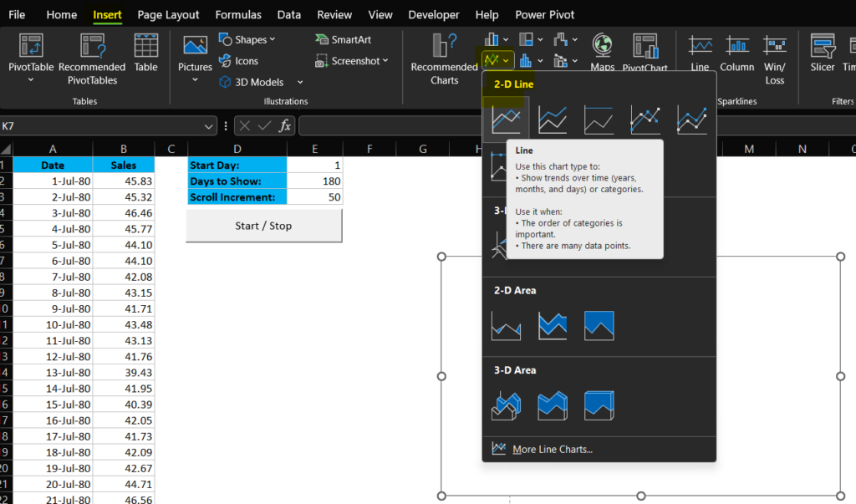Switch to the Review tab

click(x=334, y=15)
